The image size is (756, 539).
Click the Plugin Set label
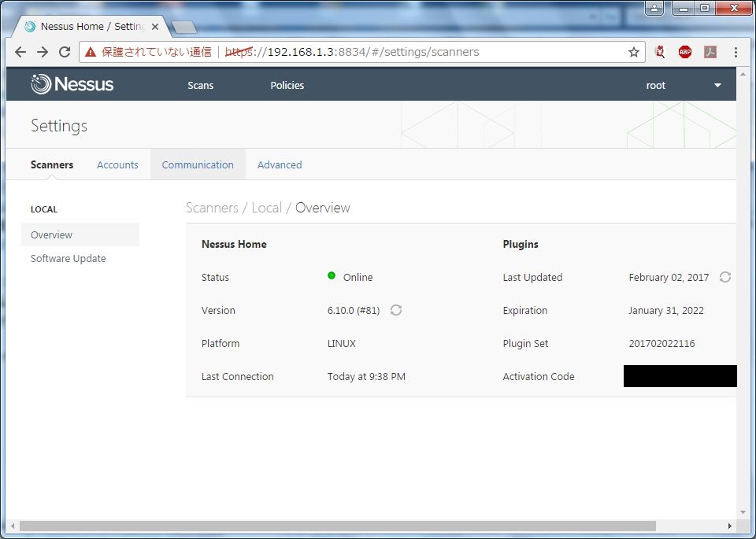[525, 343]
